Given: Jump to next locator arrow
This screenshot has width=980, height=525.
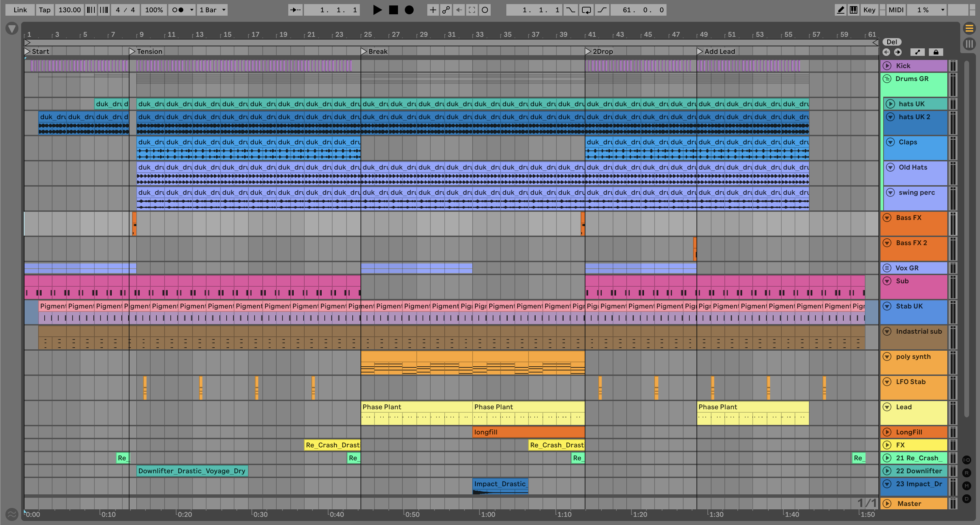Looking at the screenshot, I should pos(898,52).
